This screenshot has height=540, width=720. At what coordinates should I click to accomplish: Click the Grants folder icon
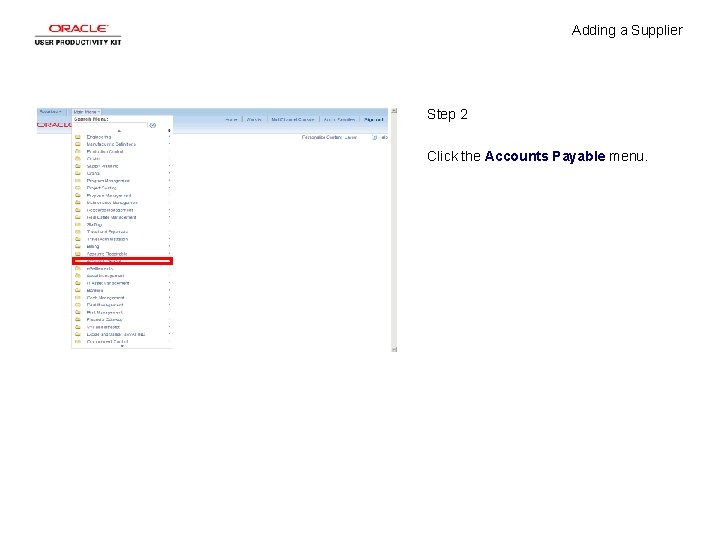coord(78,174)
